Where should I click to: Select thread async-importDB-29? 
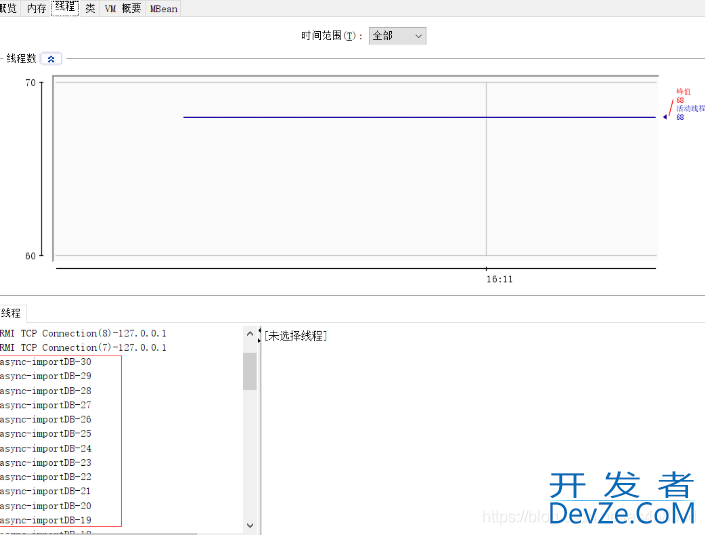pyautogui.click(x=45, y=376)
